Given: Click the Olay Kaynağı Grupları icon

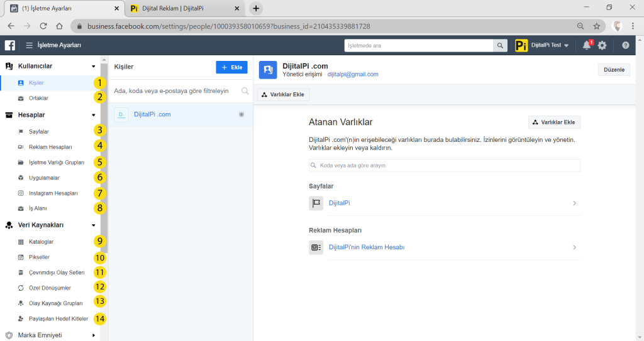Looking at the screenshot, I should [x=21, y=303].
